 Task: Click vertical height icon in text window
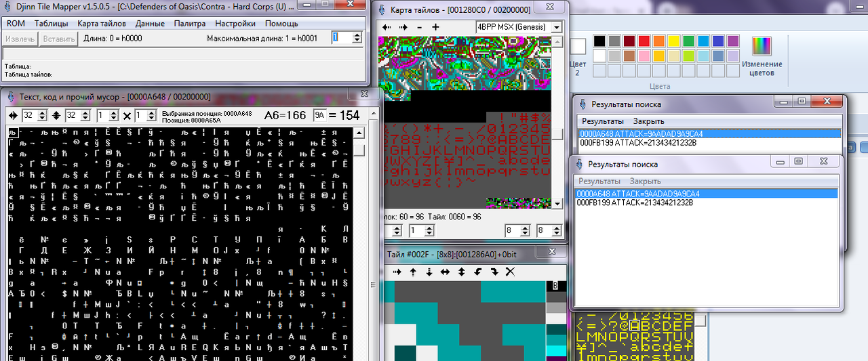pos(56,116)
